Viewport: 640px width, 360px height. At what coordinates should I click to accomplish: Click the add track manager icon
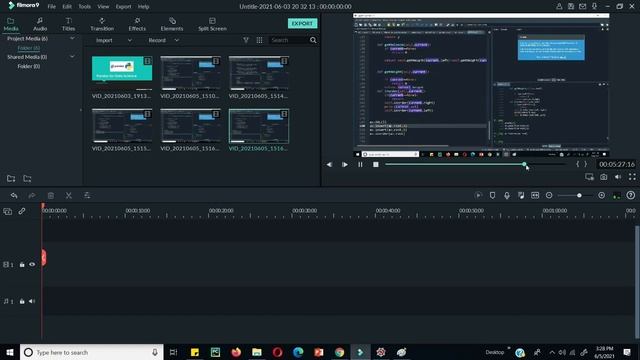[x=7, y=211]
